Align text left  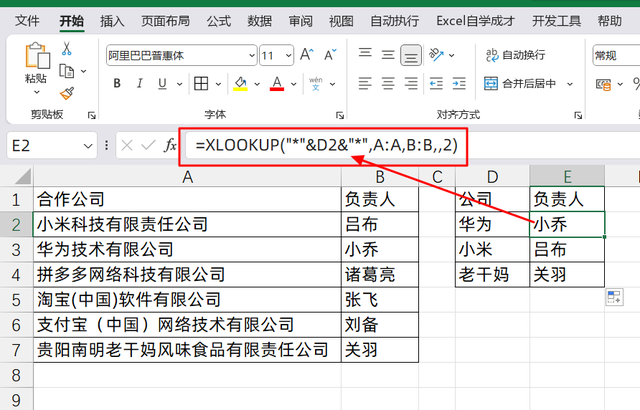click(365, 84)
